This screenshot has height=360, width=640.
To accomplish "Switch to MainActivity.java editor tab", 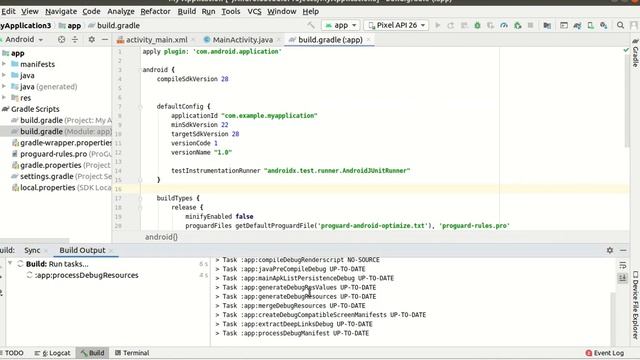I will point(243,40).
